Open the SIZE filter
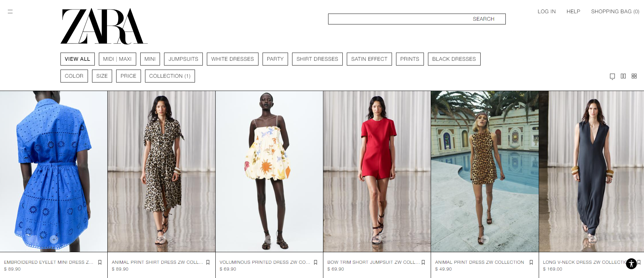The image size is (644, 278). point(102,76)
